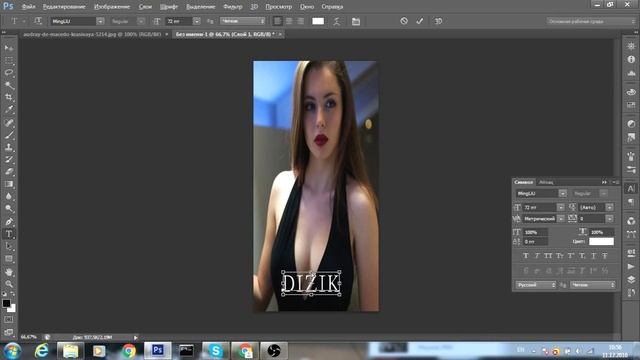Toggle the Character panel button in options bar
The height and width of the screenshot is (360, 640).
coord(356,21)
